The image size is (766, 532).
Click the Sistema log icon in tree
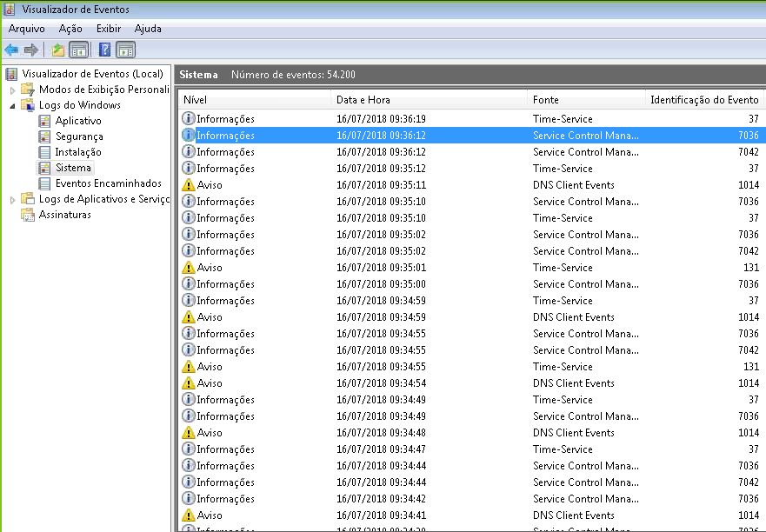pyautogui.click(x=44, y=168)
